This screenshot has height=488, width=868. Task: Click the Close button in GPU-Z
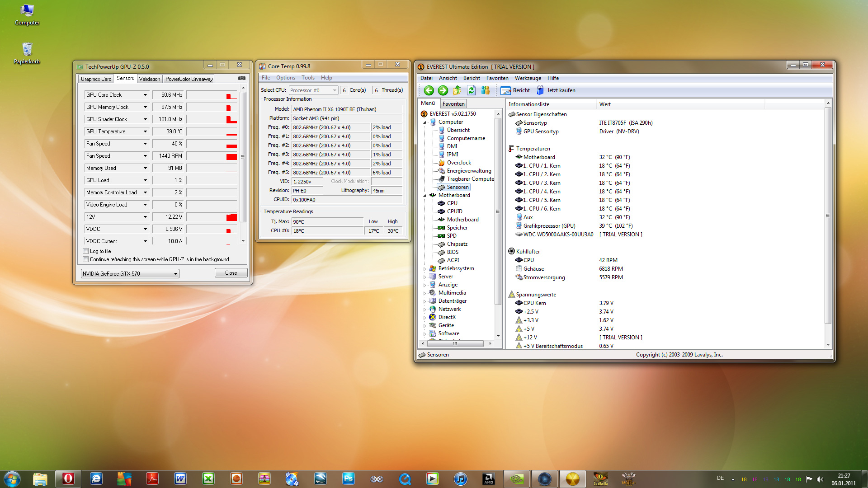pos(231,273)
